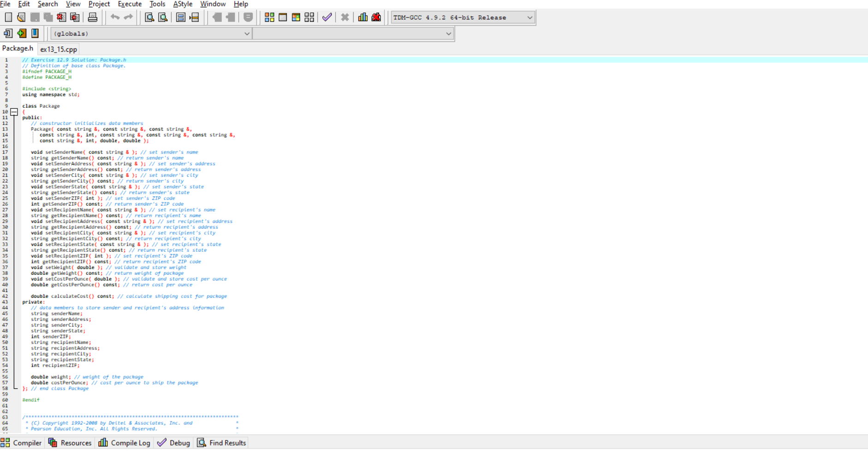Compile the current project
The width and height of the screenshot is (868, 451).
270,17
